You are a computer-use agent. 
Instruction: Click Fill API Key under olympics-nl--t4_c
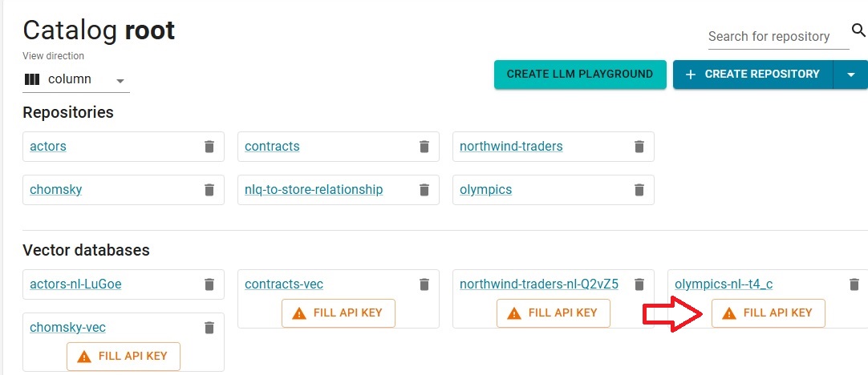[x=769, y=313]
